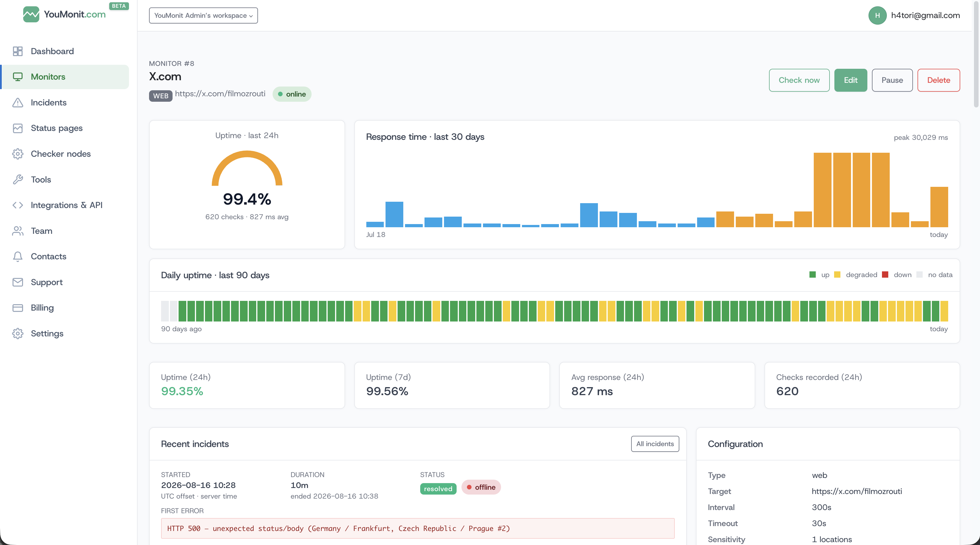The height and width of the screenshot is (545, 980).
Task: Open the https://x.com/filmozrouti header link
Action: [220, 94]
